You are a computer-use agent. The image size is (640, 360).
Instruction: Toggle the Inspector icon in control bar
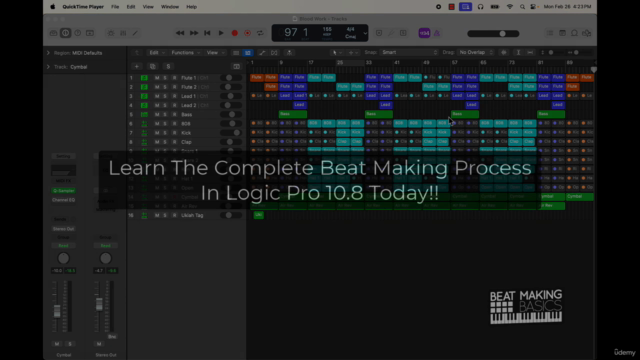click(65, 33)
